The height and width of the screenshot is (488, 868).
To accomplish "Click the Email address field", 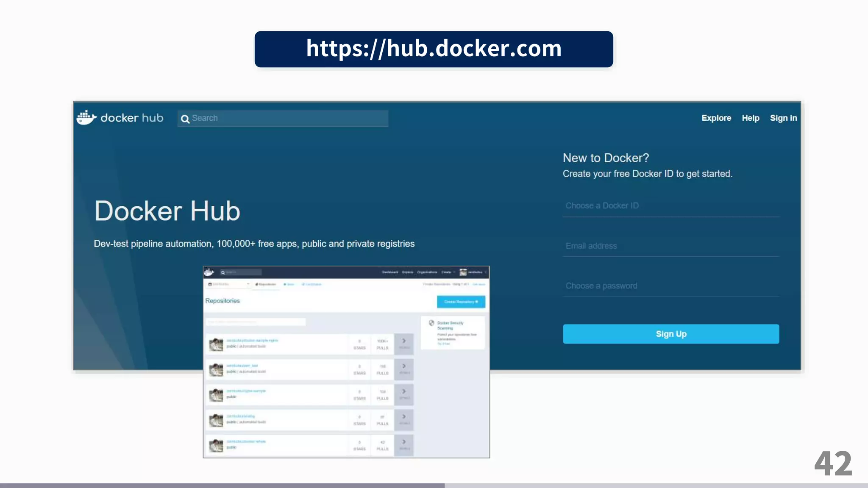I will [671, 246].
